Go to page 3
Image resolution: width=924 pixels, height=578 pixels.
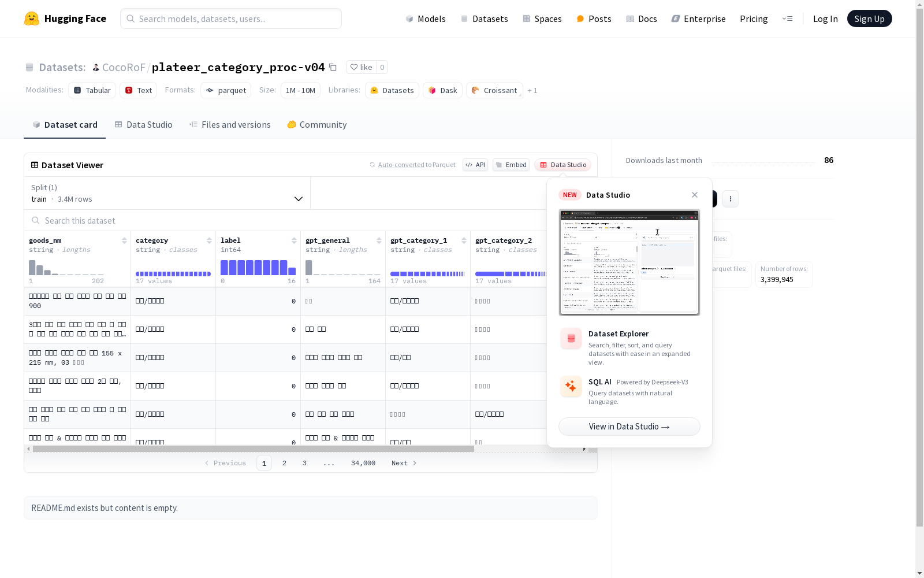304,463
